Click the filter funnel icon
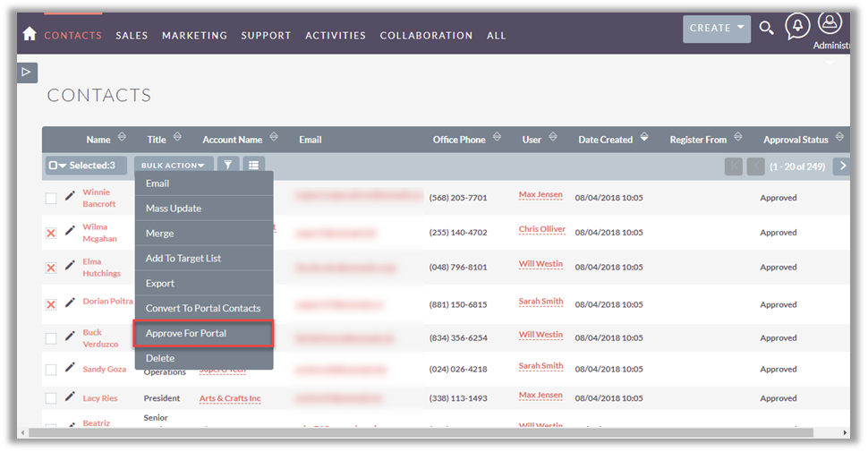Image resolution: width=868 pixels, height=452 pixels. coord(228,166)
